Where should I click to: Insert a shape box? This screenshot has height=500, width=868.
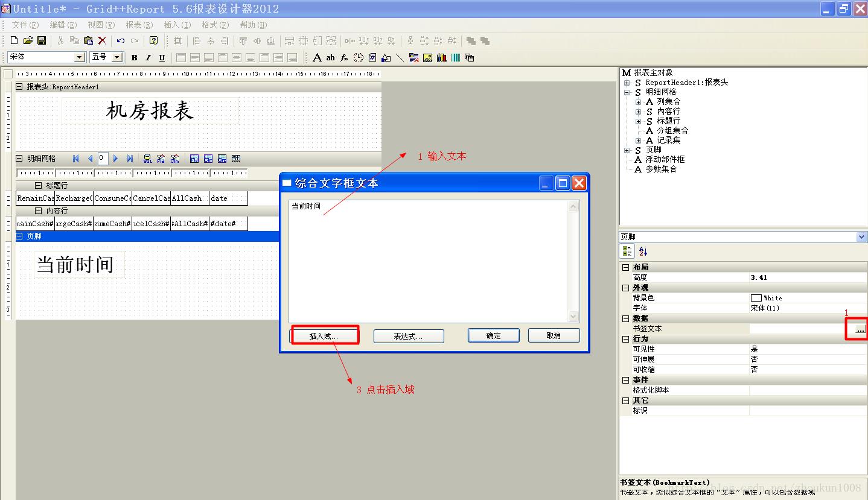coord(386,57)
